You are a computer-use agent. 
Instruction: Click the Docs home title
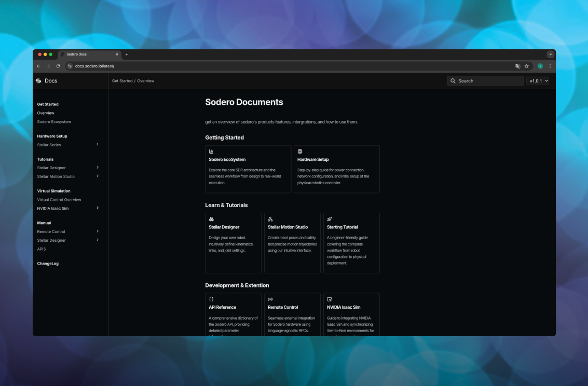coord(51,81)
